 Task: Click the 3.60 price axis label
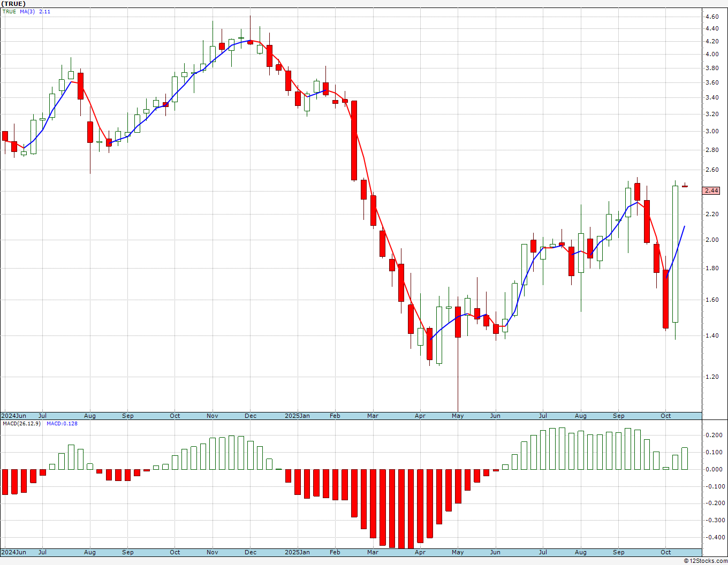pos(712,82)
